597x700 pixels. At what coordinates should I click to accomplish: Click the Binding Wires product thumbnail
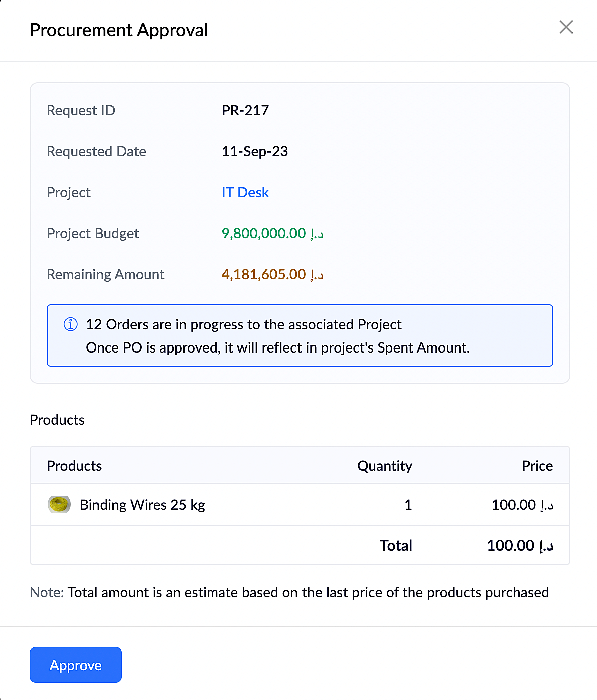tap(59, 505)
